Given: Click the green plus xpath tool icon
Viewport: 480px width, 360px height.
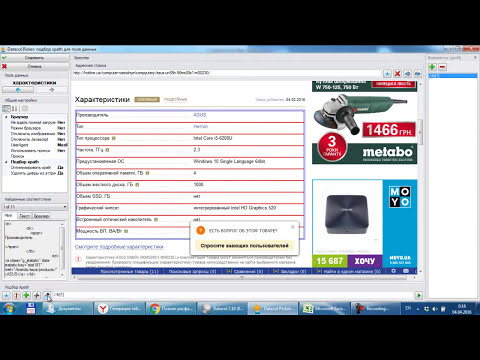Looking at the screenshot, I should click(x=26, y=295).
